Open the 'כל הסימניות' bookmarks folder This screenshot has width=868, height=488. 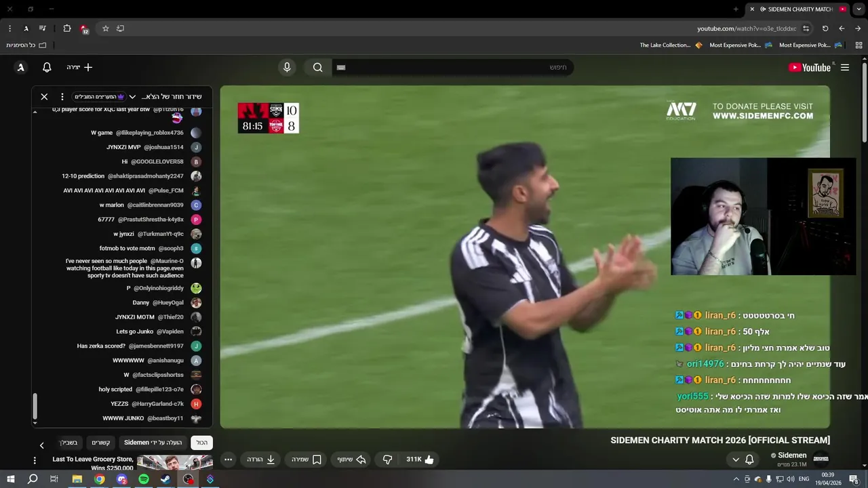[x=26, y=45]
